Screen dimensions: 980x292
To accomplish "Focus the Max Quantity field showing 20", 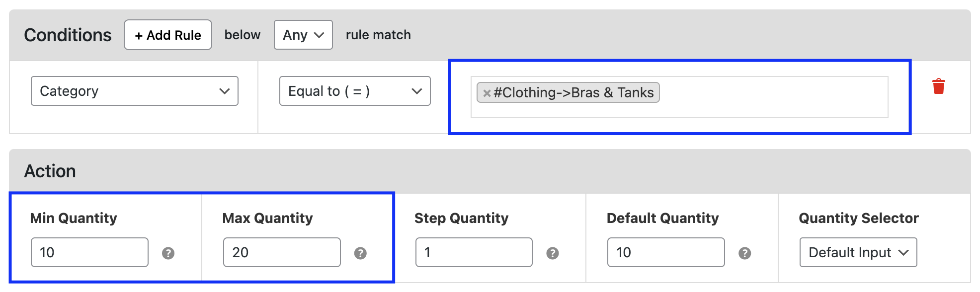I will click(282, 252).
